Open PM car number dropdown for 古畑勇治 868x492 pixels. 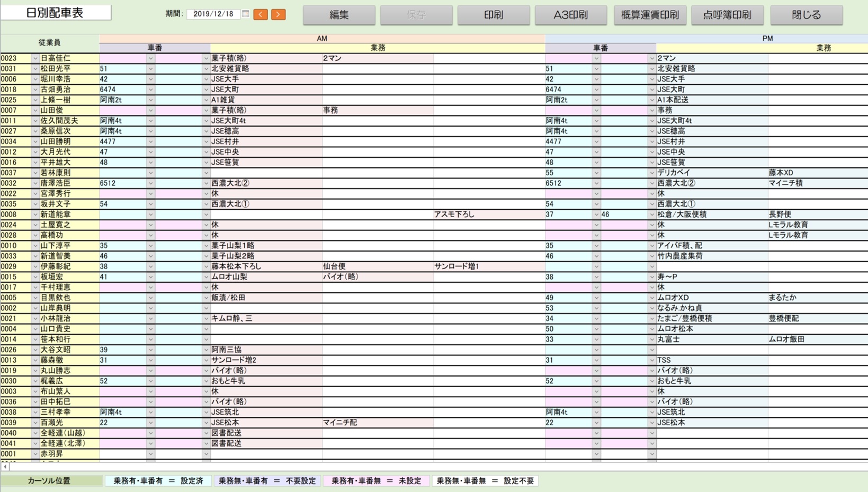[596, 90]
